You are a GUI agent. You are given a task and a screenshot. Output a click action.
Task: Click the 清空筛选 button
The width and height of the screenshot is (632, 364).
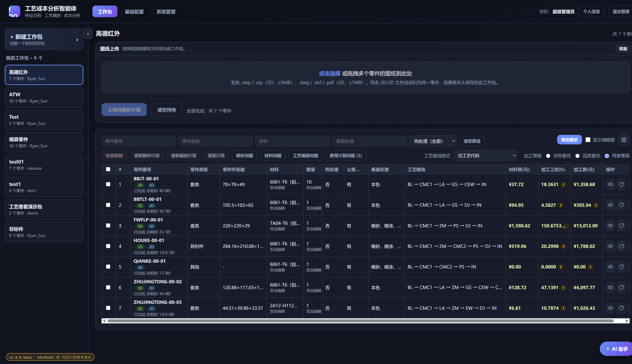472,141
